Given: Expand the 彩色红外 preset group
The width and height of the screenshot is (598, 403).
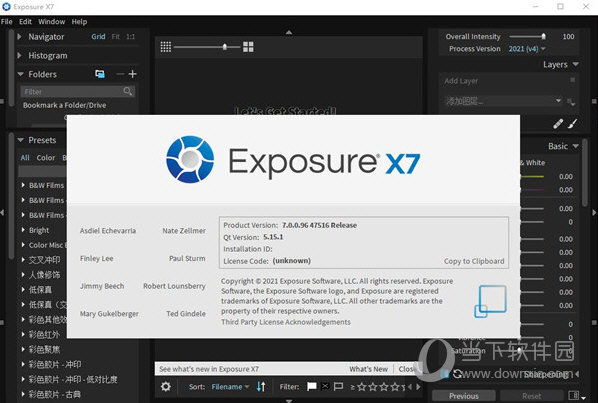Looking at the screenshot, I should 23,334.
